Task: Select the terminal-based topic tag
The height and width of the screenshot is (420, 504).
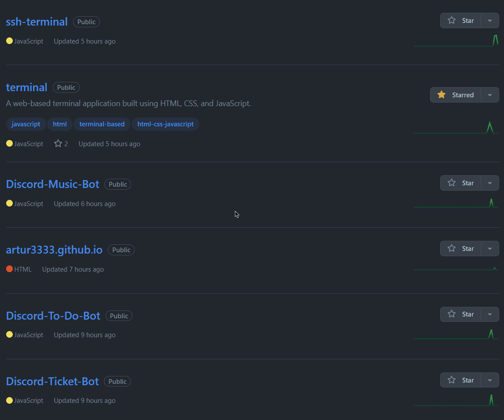Action: pos(102,124)
